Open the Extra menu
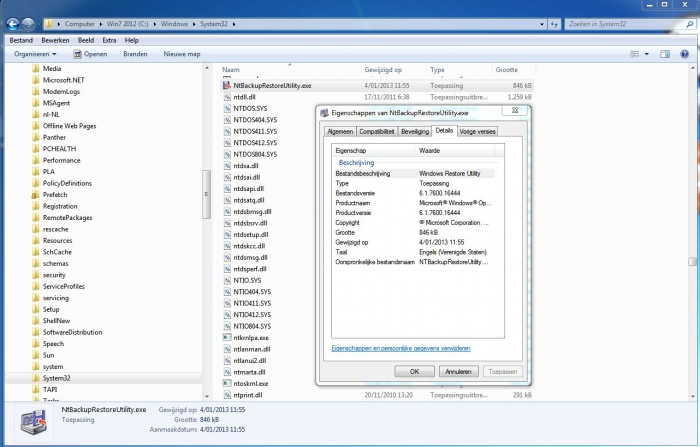 [x=109, y=40]
